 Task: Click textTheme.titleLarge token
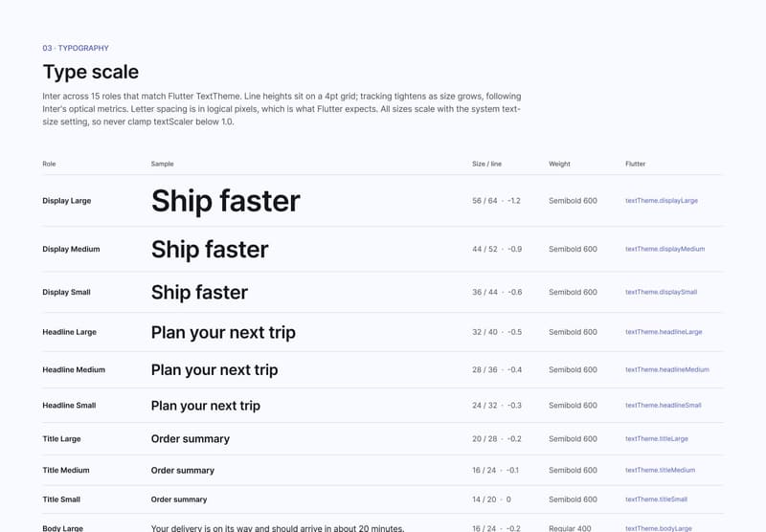657,439
